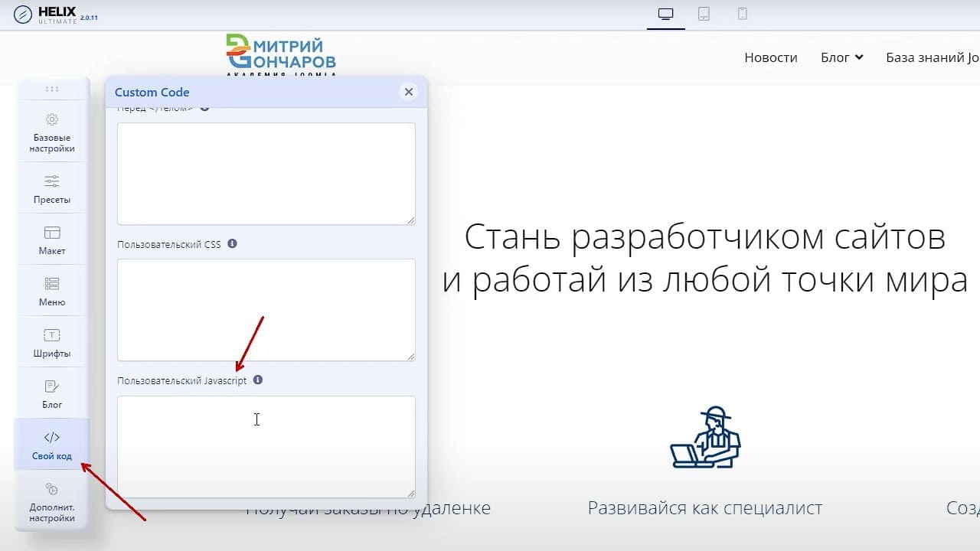Select the Блог sidebar icon
The image size is (980, 551).
(52, 386)
